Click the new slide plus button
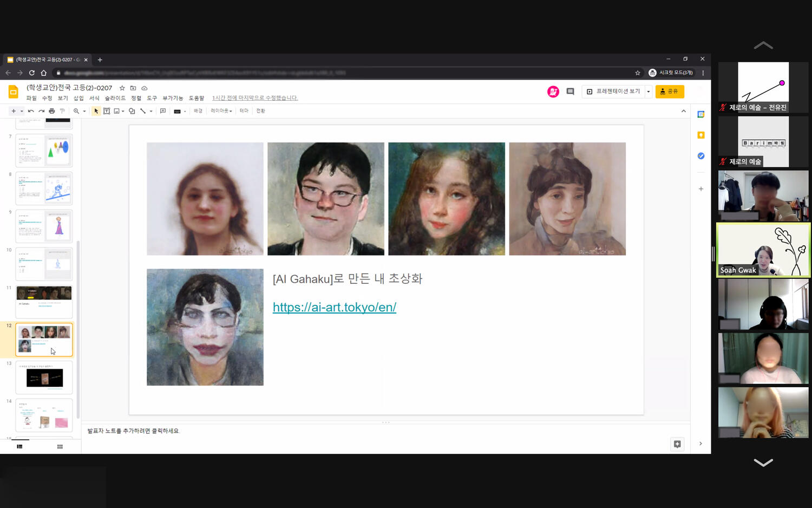 coord(14,111)
